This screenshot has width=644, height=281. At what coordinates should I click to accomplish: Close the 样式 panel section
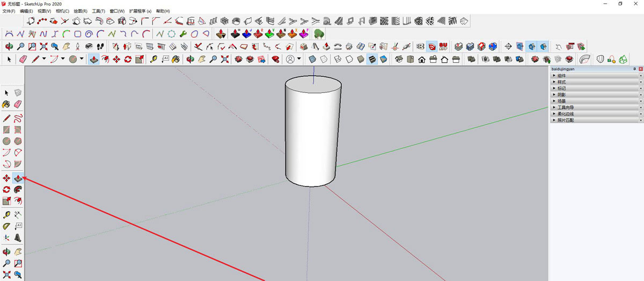click(640, 82)
